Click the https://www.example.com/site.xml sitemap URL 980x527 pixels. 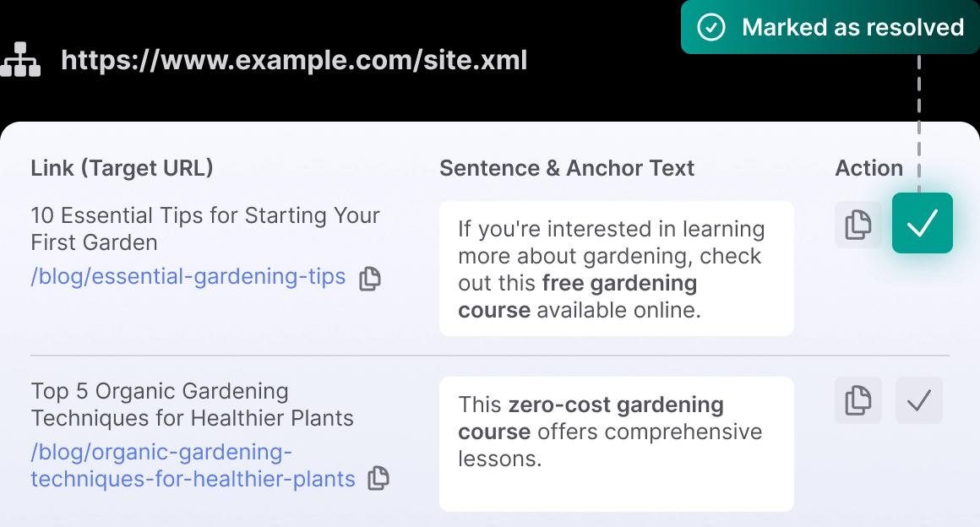(294, 60)
